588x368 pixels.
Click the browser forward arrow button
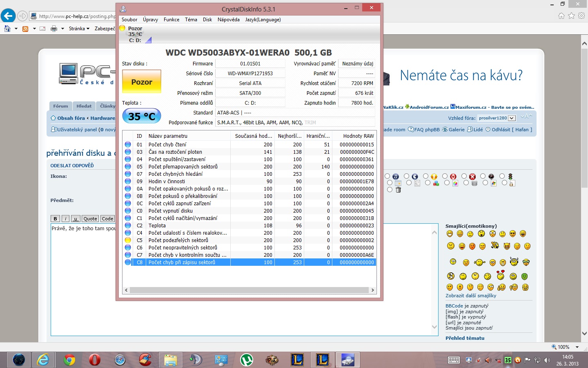coord(22,16)
